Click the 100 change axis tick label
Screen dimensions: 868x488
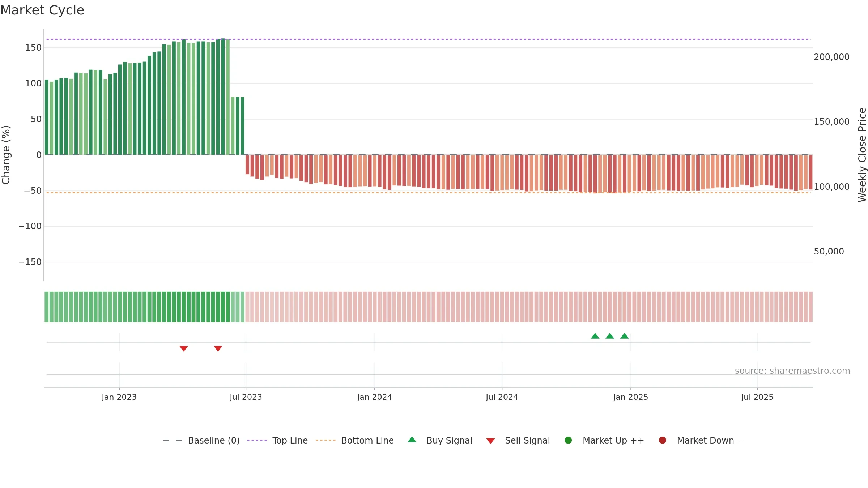tap(33, 84)
